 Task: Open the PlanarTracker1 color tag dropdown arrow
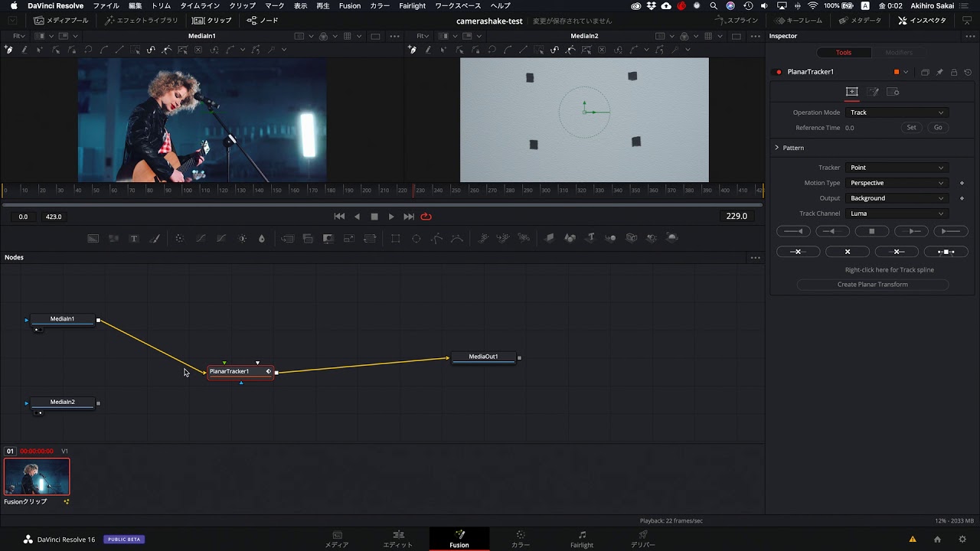(x=906, y=72)
